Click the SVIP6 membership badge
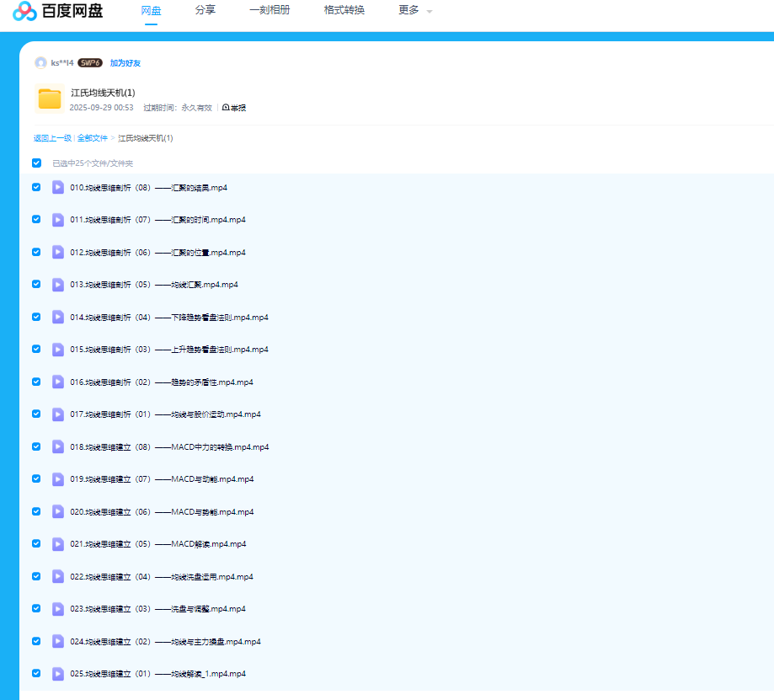 tap(90, 63)
